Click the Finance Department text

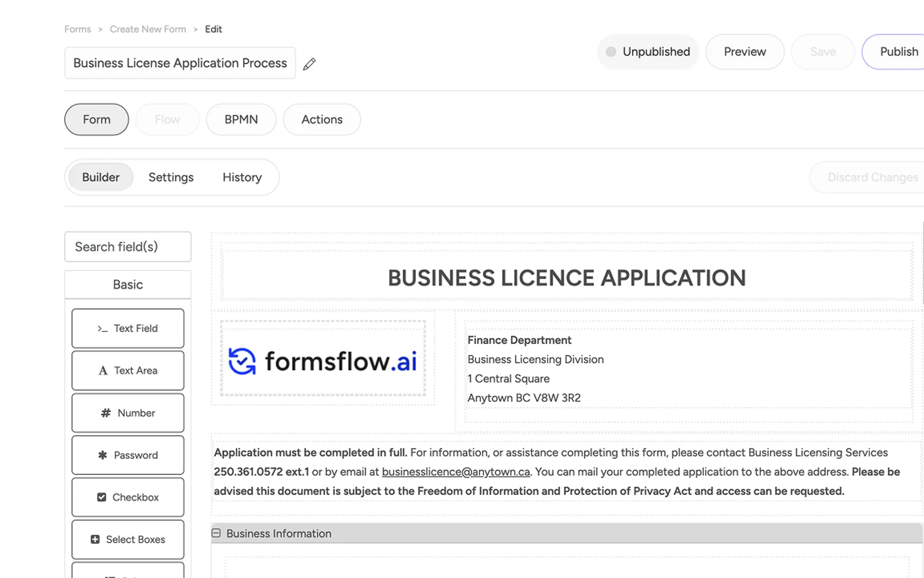coord(519,340)
